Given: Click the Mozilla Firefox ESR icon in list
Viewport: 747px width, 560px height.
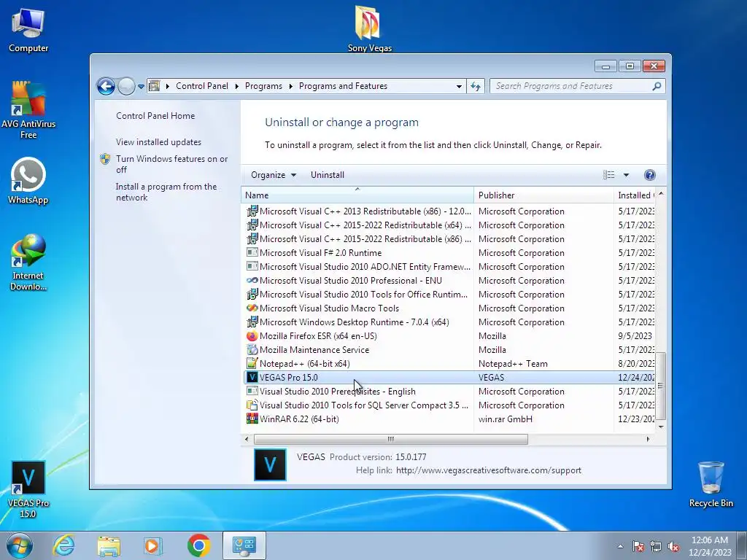Looking at the screenshot, I should 252,335.
